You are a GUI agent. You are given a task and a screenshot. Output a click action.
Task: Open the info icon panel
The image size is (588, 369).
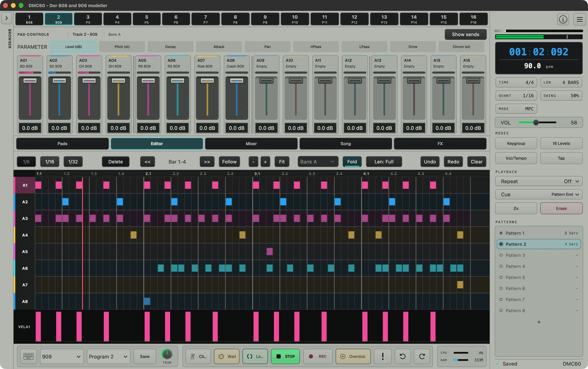tap(563, 19)
